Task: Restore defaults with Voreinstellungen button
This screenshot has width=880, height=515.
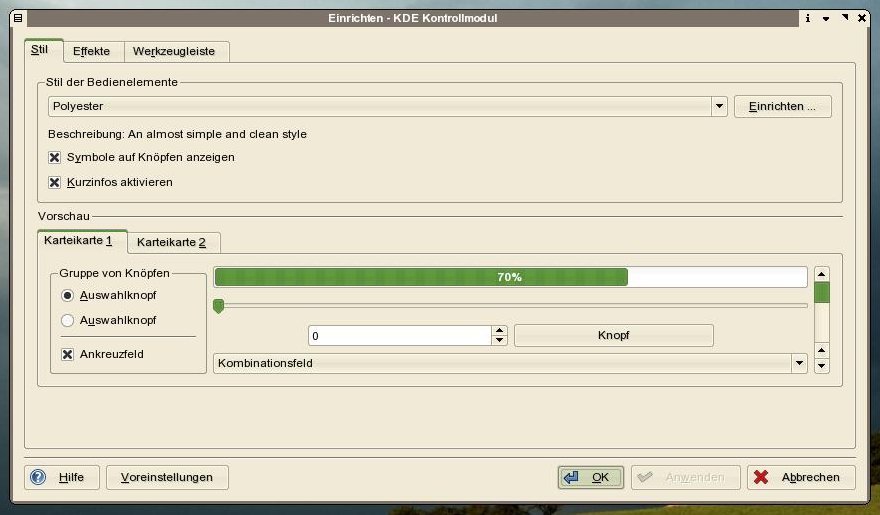Action: [167, 477]
